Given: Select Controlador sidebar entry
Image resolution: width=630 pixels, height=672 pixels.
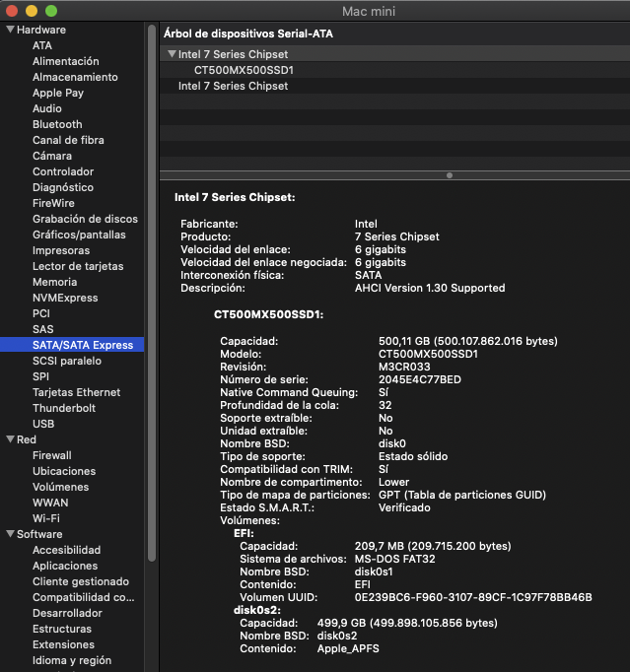Looking at the screenshot, I should [63, 171].
